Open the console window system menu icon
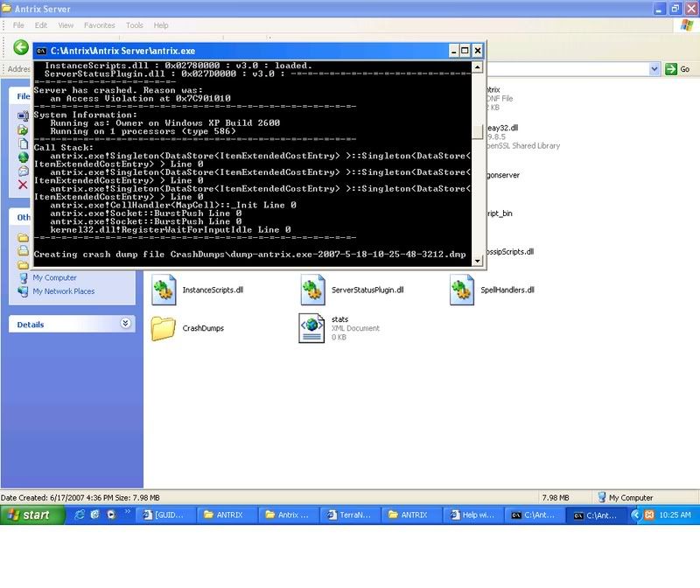This screenshot has height=588, width=700. (x=41, y=52)
